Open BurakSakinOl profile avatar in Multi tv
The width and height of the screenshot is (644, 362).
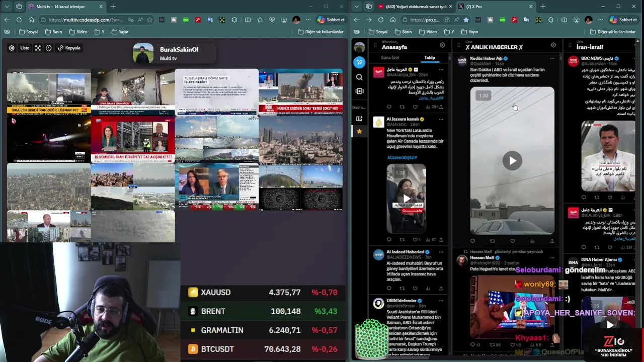tap(143, 53)
